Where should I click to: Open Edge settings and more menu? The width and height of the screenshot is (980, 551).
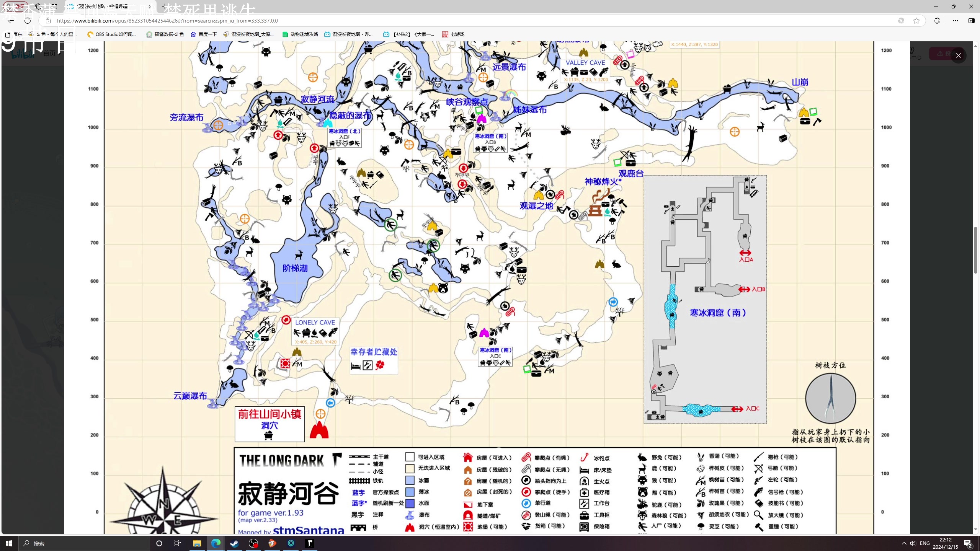tap(955, 21)
